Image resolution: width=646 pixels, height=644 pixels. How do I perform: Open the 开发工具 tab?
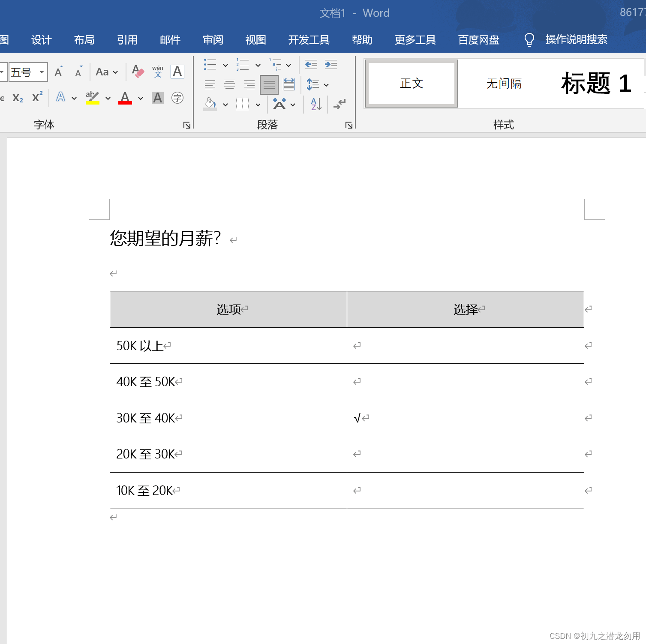[x=309, y=40]
